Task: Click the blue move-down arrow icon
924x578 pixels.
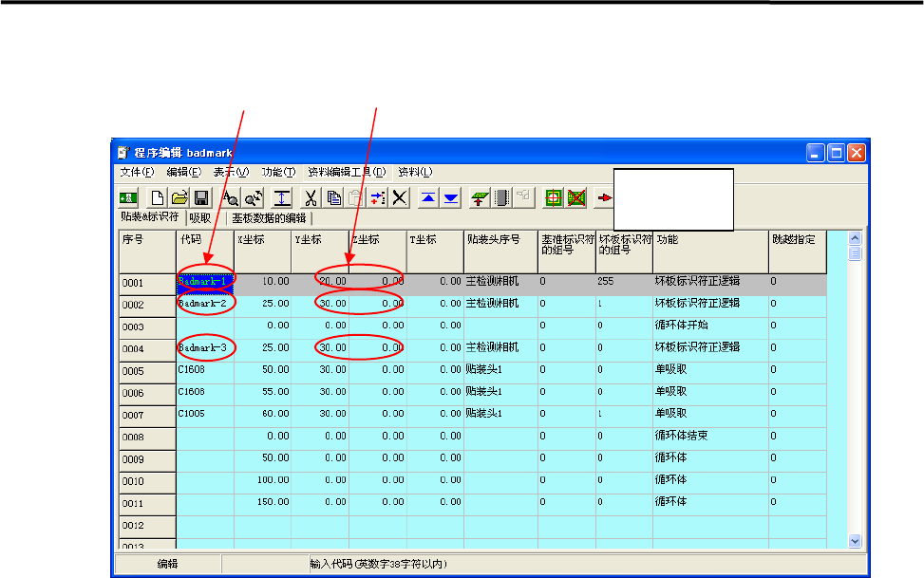Action: coord(451,197)
